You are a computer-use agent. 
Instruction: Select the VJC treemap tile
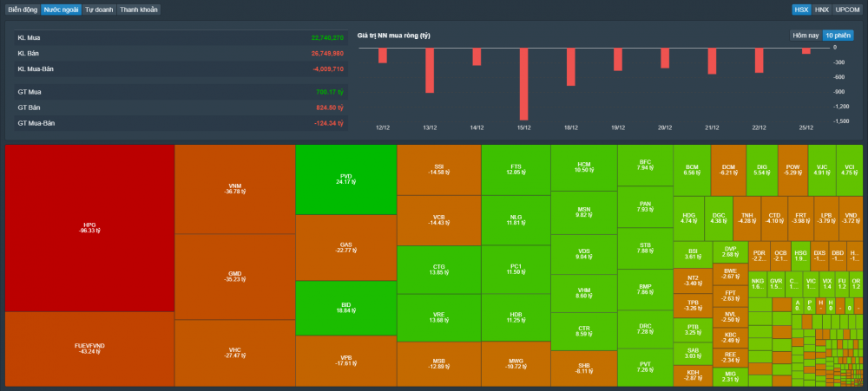click(x=821, y=170)
